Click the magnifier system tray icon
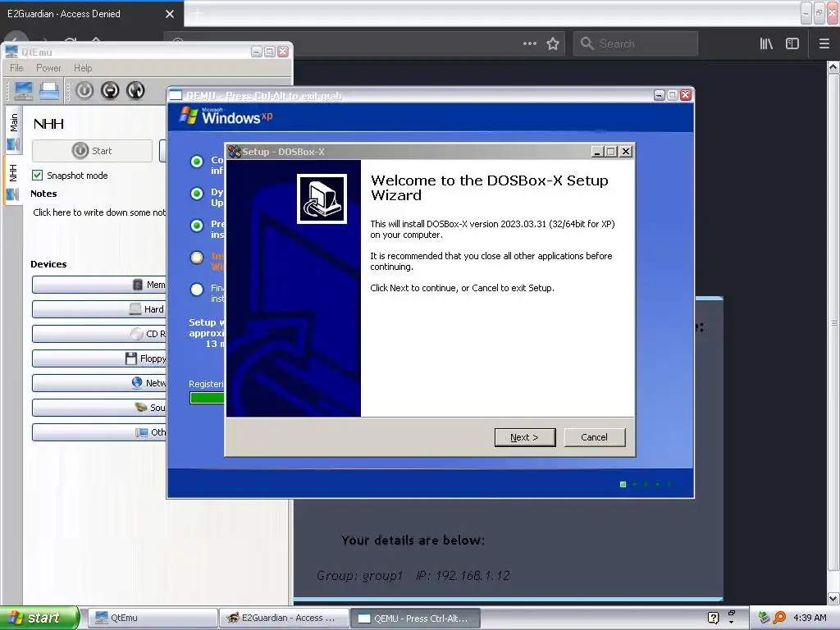 click(779, 618)
